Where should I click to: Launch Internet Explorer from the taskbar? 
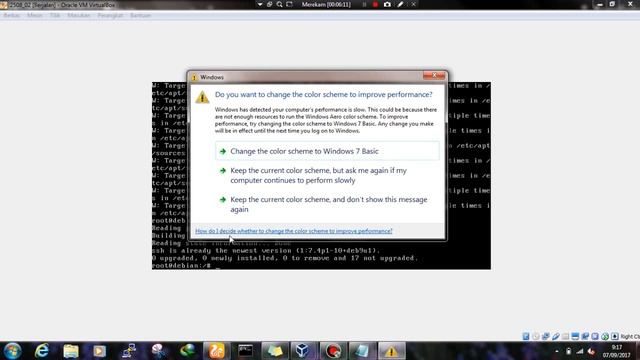(42, 351)
